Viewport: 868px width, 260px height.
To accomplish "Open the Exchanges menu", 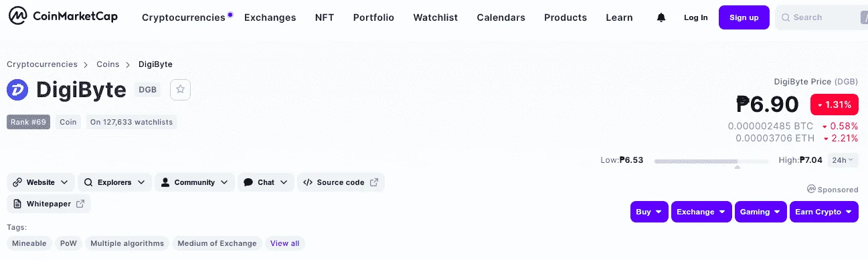I will 270,17.
